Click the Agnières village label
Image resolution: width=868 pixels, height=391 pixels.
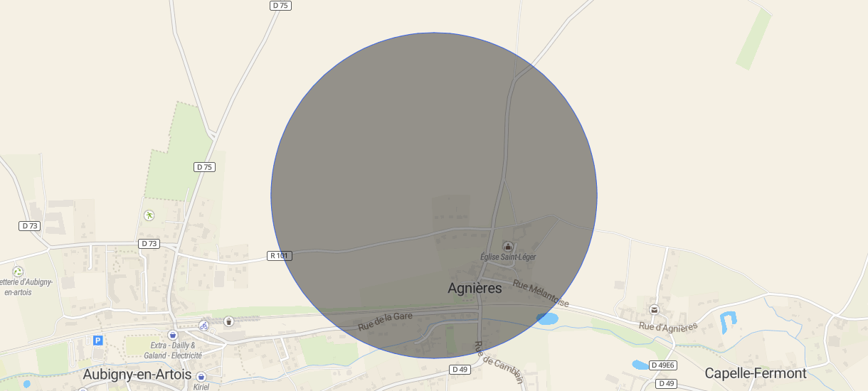coord(475,288)
